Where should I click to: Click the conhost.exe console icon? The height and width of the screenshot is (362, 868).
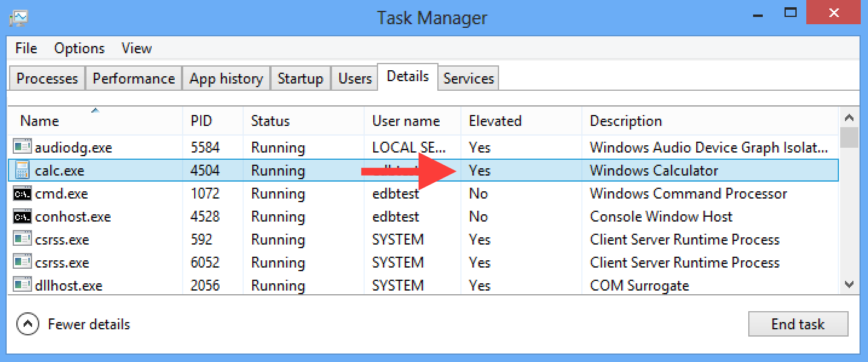[x=22, y=217]
